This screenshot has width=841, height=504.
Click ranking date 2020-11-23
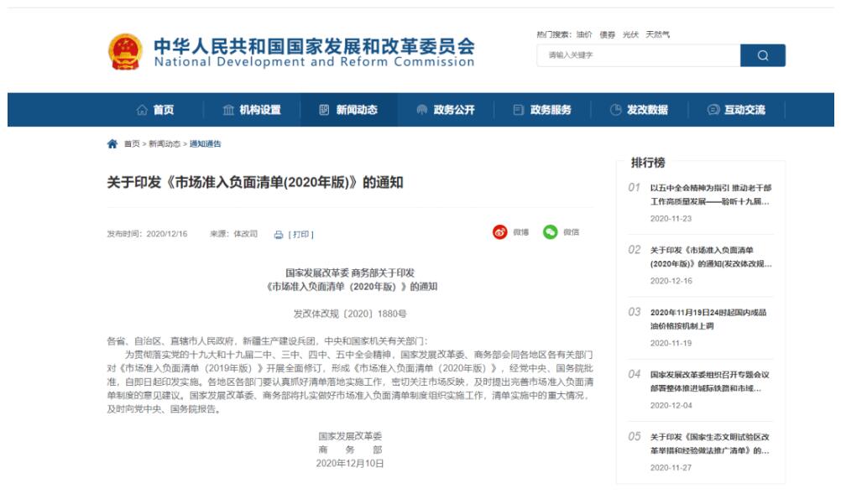coord(671,219)
